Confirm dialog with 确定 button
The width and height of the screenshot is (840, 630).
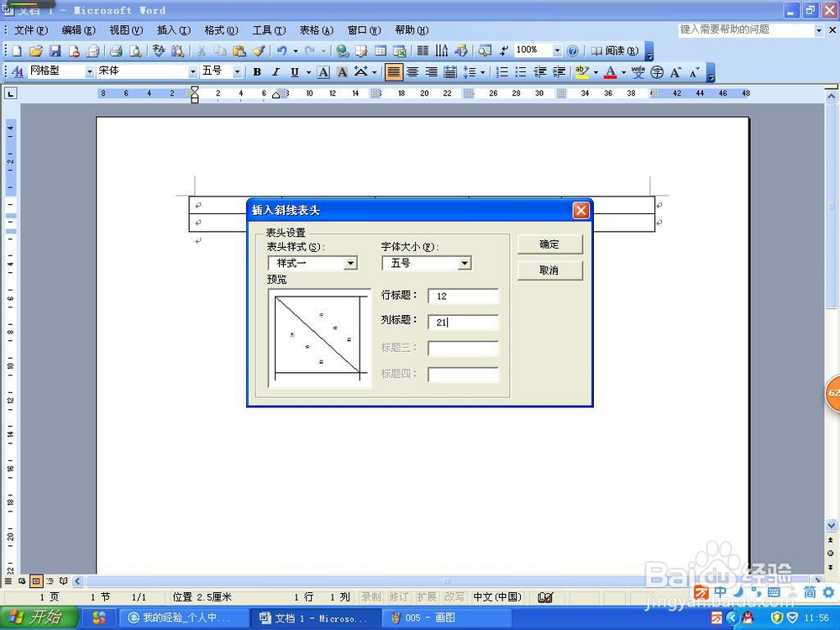pyautogui.click(x=549, y=244)
